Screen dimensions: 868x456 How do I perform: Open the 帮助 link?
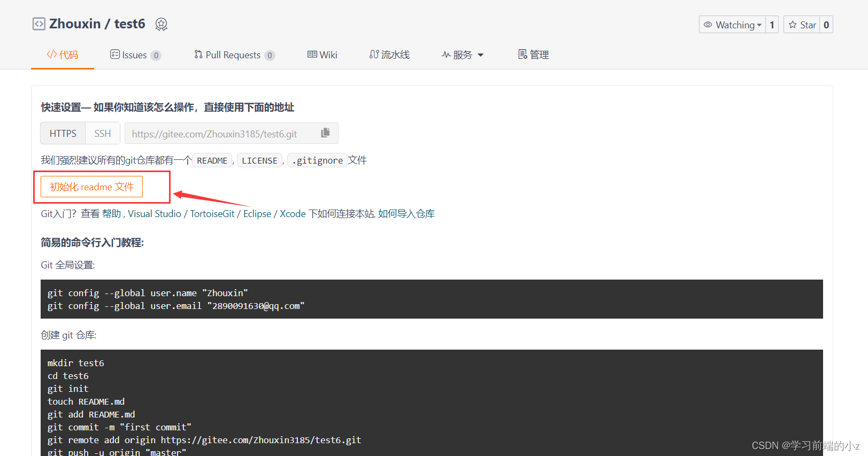(x=112, y=214)
